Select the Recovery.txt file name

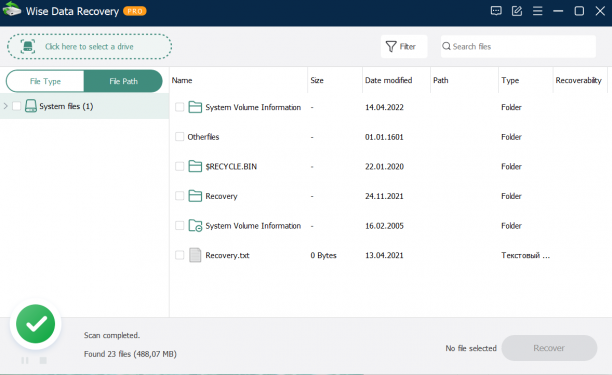pos(227,255)
